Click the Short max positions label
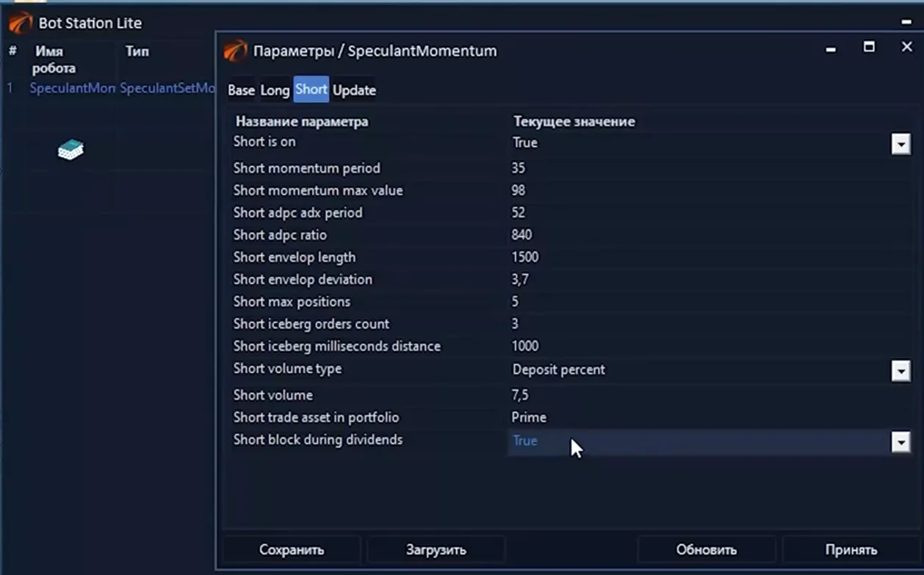Viewport: 924px width, 575px height. pos(292,301)
